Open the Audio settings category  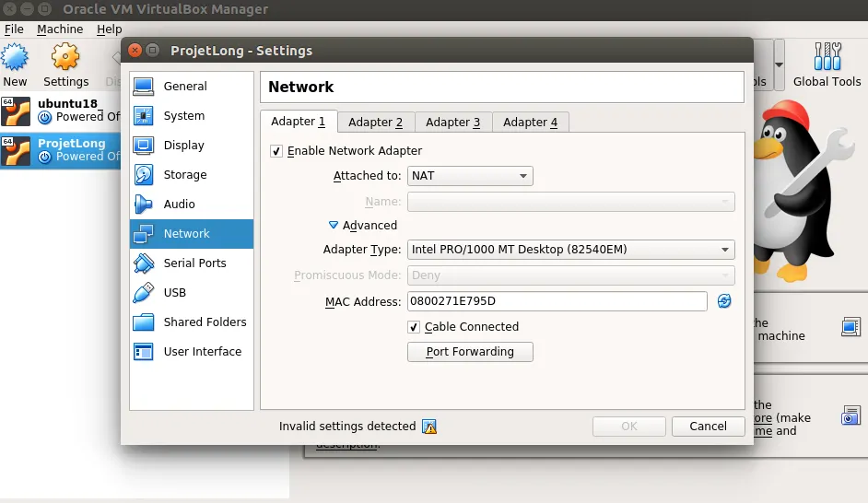click(191, 205)
